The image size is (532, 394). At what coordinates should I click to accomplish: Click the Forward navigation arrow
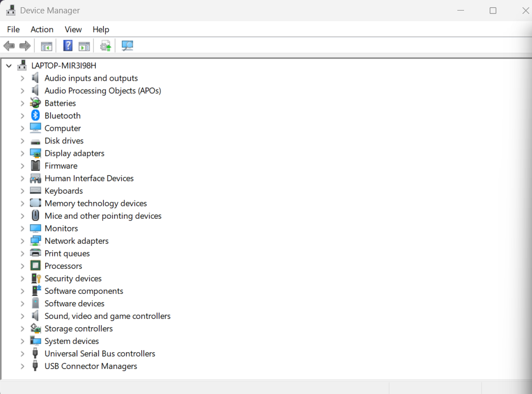(25, 46)
